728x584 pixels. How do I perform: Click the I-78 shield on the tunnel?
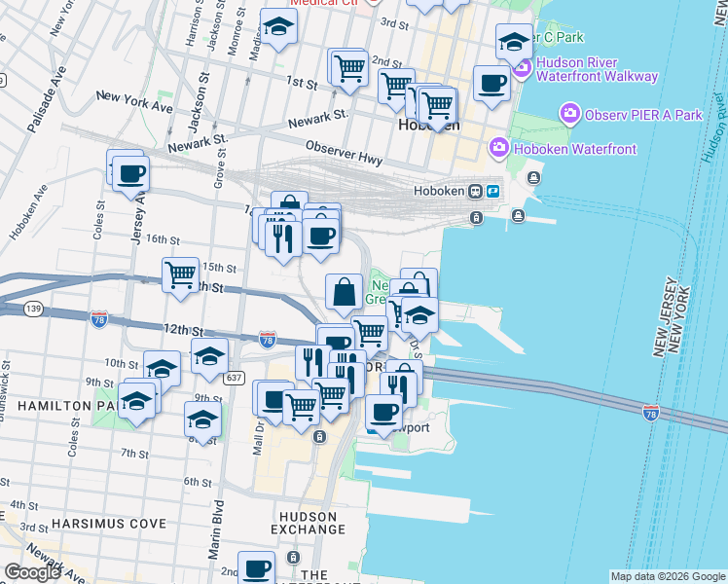pos(651,413)
